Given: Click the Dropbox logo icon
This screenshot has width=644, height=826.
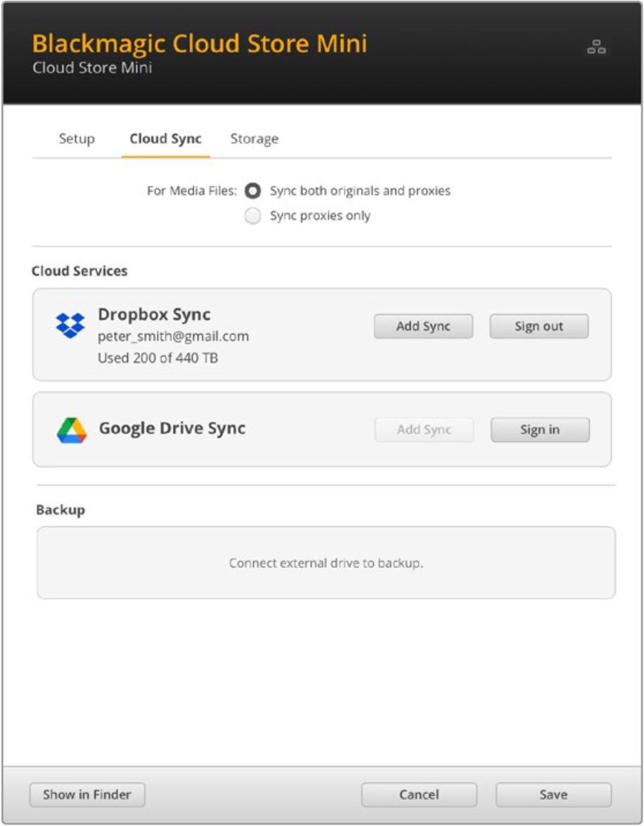Looking at the screenshot, I should tap(70, 325).
